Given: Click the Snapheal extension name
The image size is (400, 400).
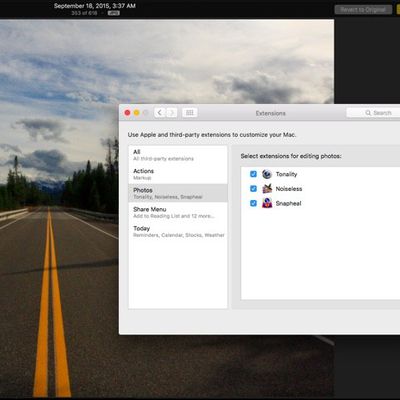Looking at the screenshot, I should tap(288, 203).
